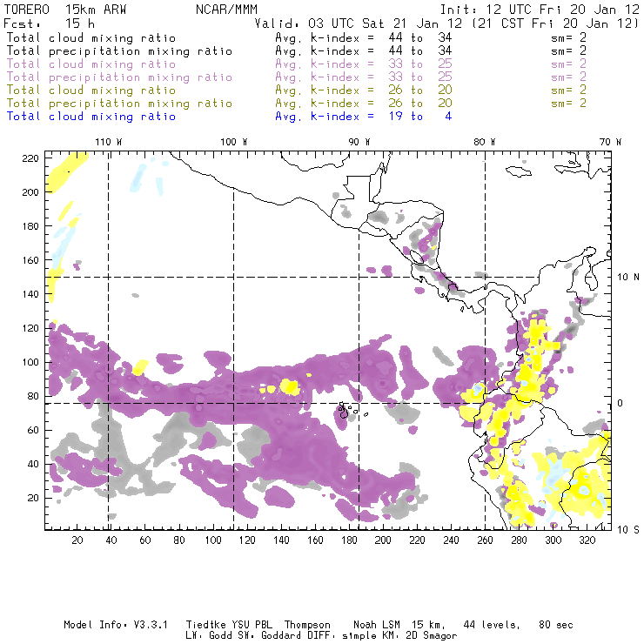Viewport: 644px width, 644px height.
Task: Click the olive 'Total precipitation mixing ratio' legend label
Action: click(x=119, y=103)
